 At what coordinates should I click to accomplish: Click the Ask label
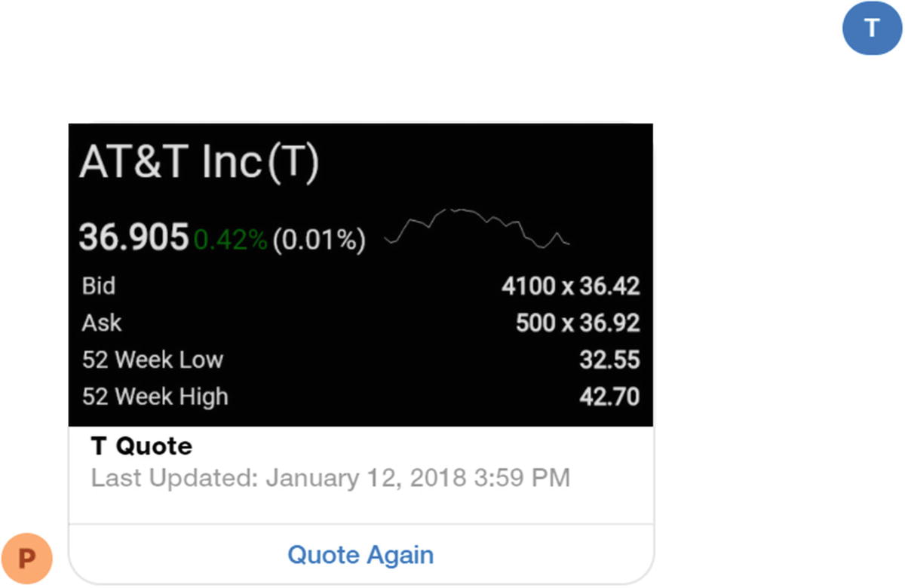click(x=102, y=323)
